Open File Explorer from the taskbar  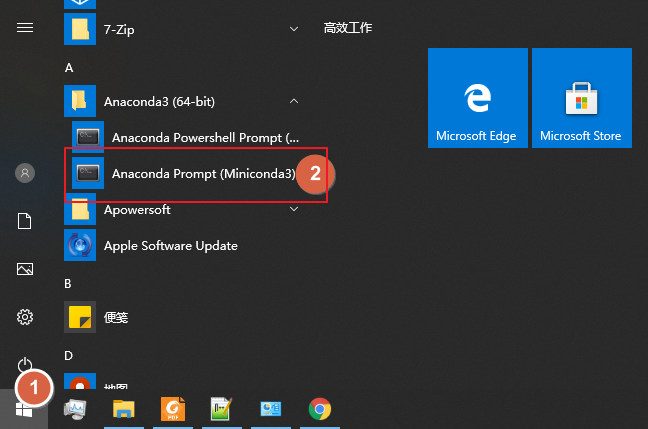coord(124,409)
